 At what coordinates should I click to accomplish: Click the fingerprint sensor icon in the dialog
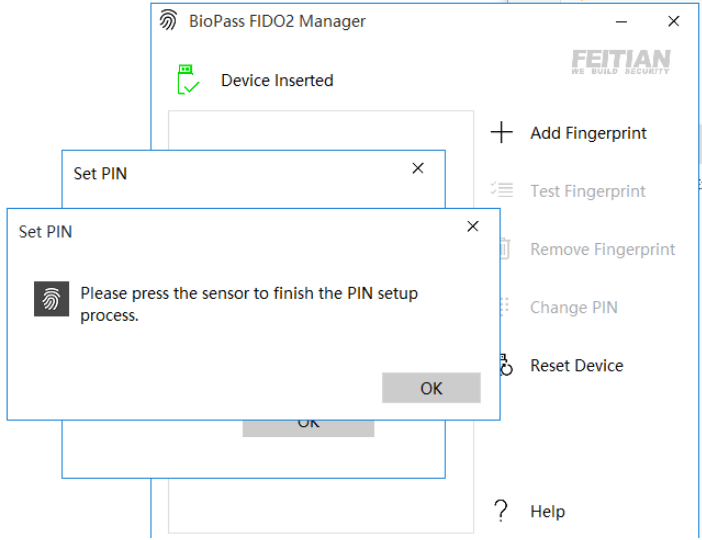coord(51,299)
